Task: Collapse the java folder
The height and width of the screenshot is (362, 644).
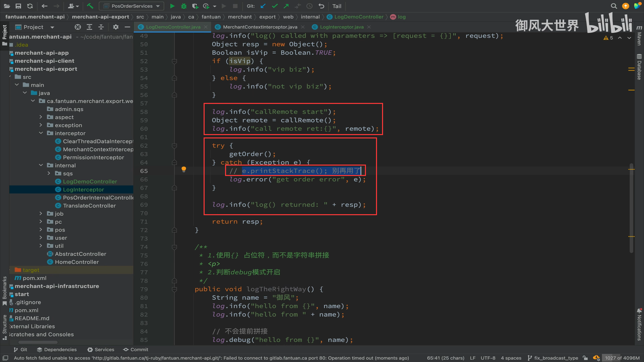Action: click(25, 93)
